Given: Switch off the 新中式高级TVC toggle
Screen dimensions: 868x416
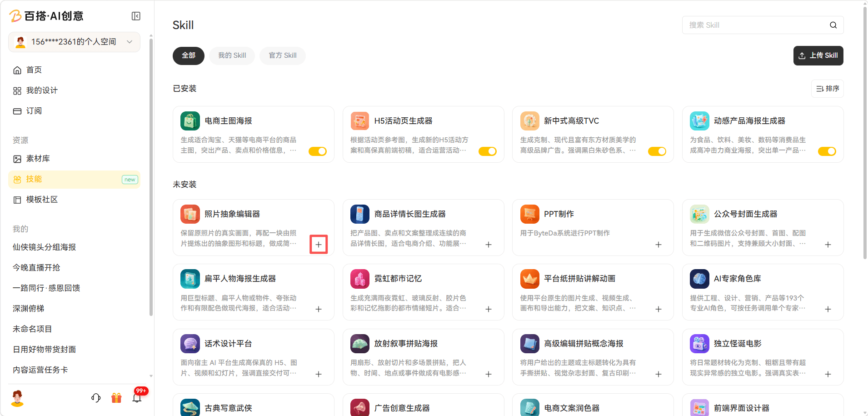Looking at the screenshot, I should coord(657,151).
